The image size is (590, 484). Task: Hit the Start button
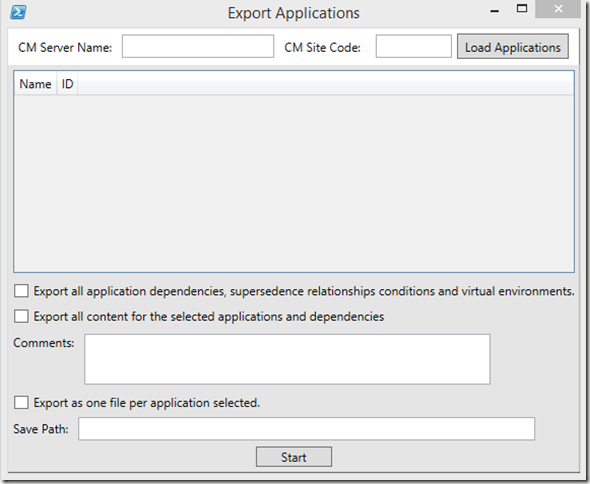coord(294,457)
